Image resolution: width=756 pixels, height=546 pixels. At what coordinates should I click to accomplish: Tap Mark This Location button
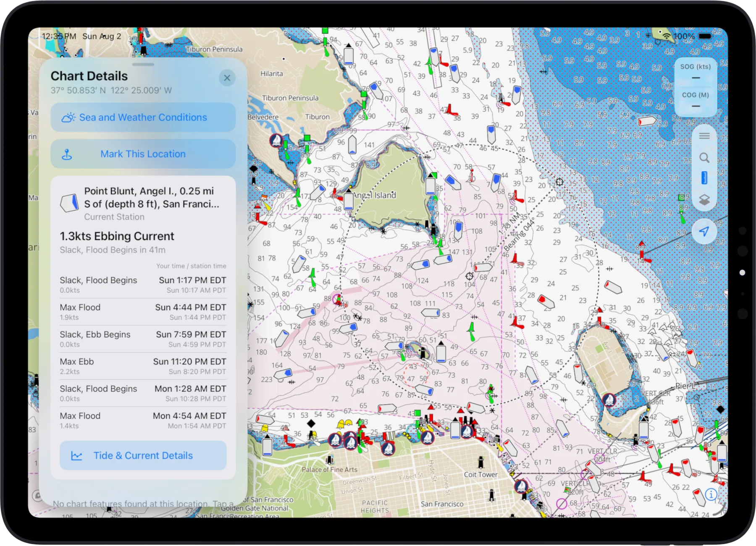[x=143, y=154]
